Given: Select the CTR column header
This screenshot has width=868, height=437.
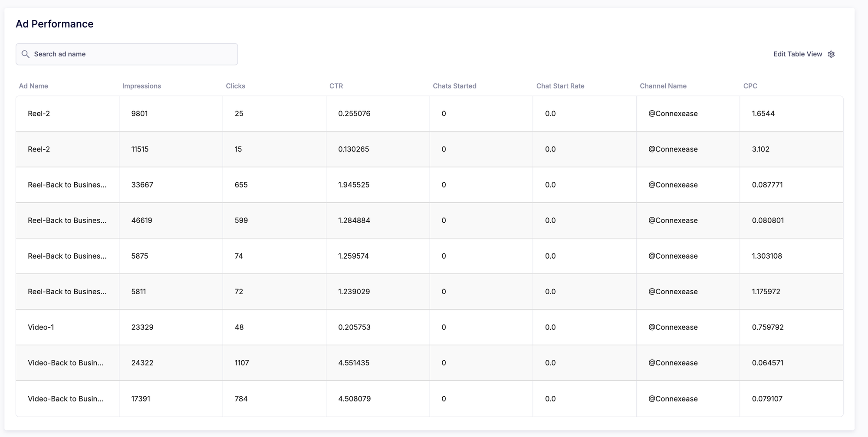Looking at the screenshot, I should pos(336,86).
